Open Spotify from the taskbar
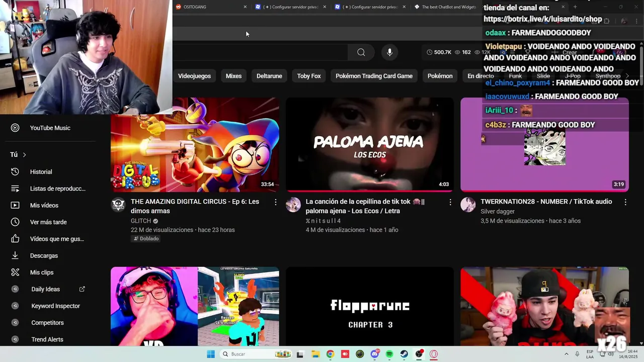 tap(389, 354)
